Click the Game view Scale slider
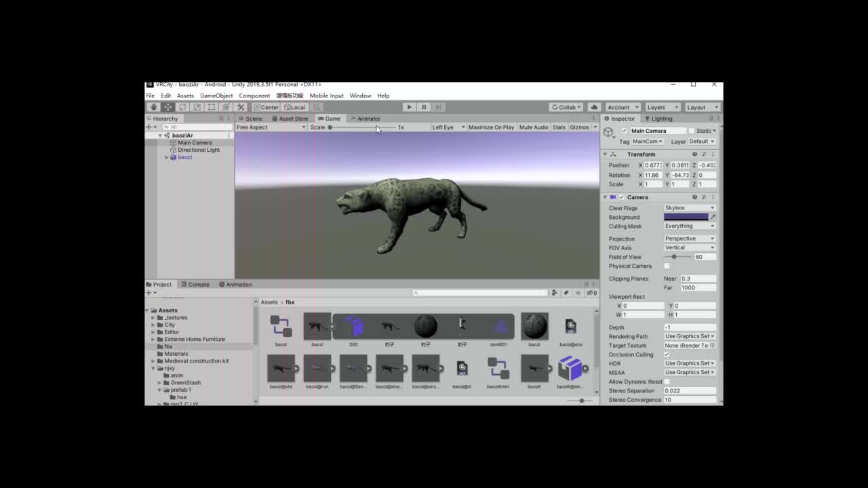Image resolution: width=868 pixels, height=488 pixels. tap(362, 127)
